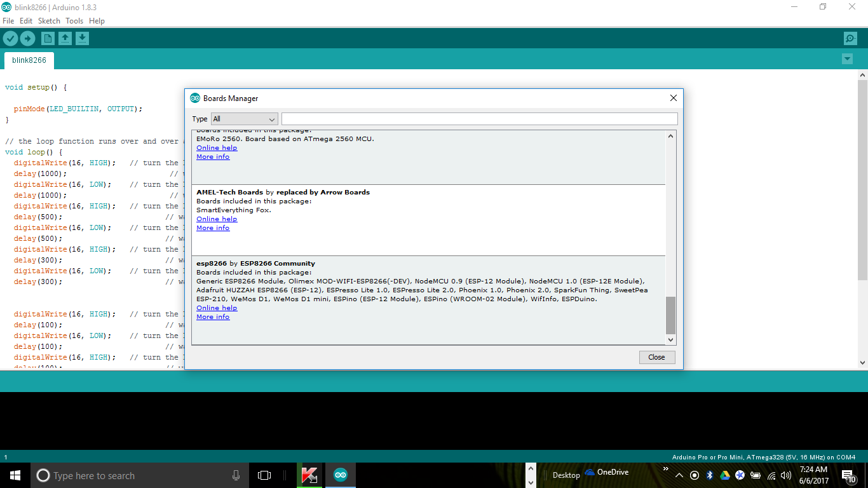Open the Serial Monitor magnifier icon
This screenshot has width=868, height=488.
[850, 39]
